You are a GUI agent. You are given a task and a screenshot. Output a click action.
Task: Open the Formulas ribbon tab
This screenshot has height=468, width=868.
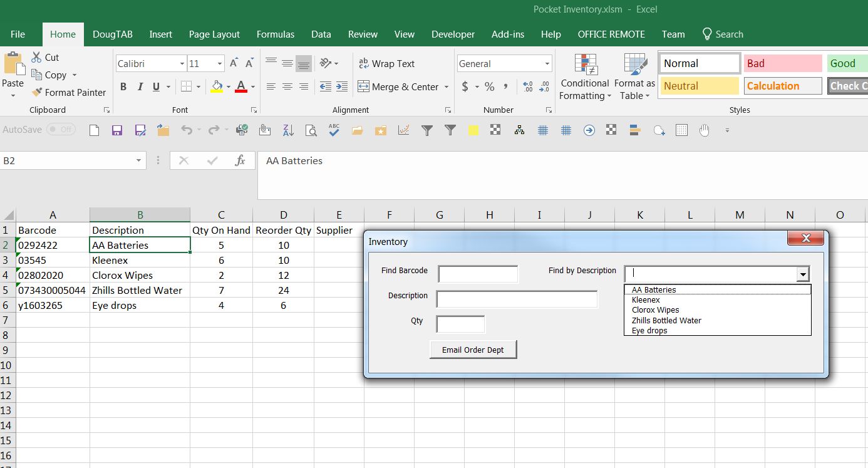point(275,34)
